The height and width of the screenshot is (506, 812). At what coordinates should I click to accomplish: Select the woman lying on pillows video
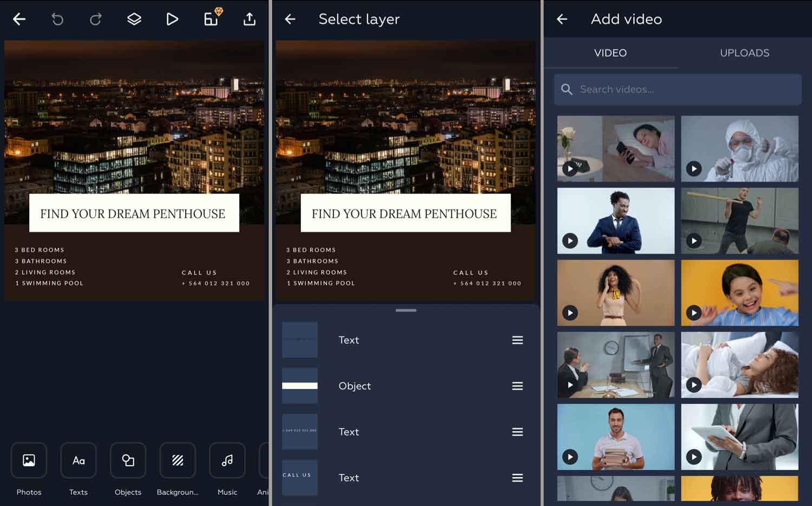tap(739, 365)
